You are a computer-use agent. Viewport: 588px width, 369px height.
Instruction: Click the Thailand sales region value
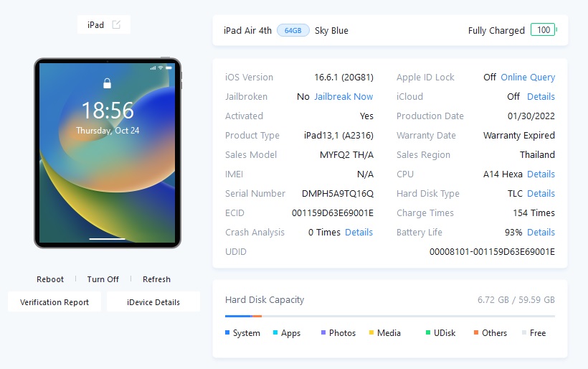pos(537,154)
